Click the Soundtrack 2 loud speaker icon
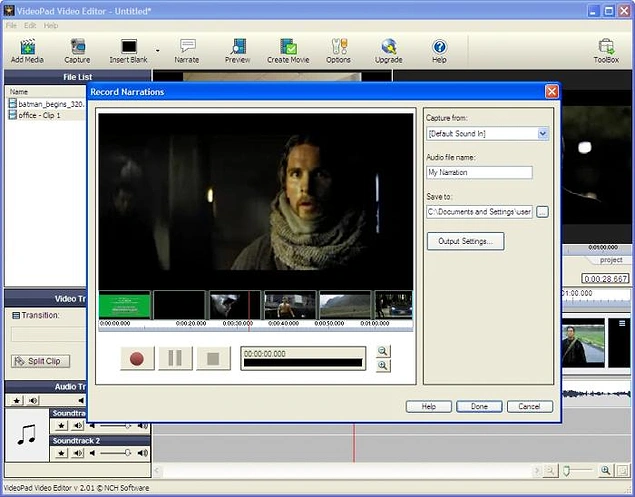 coord(143,453)
